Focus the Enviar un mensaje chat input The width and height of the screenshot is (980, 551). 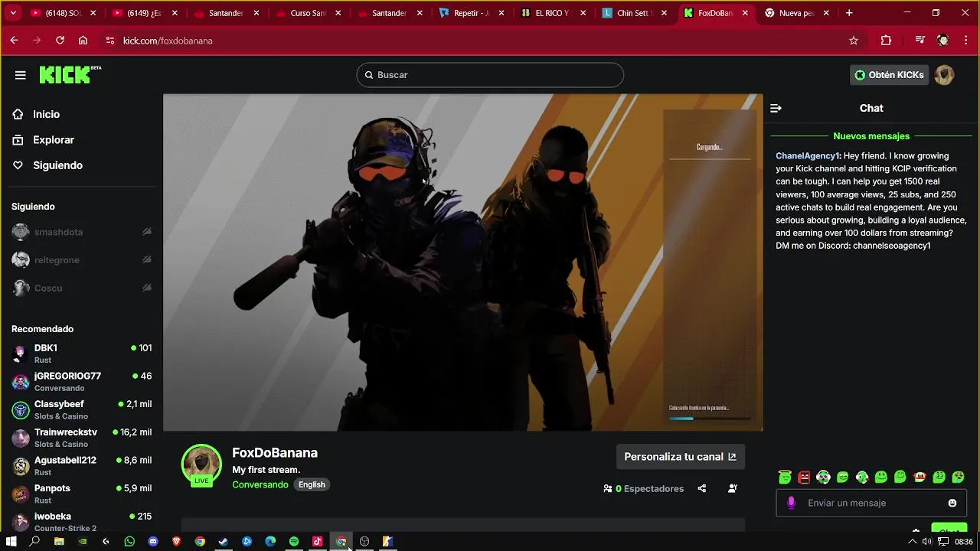(x=871, y=503)
